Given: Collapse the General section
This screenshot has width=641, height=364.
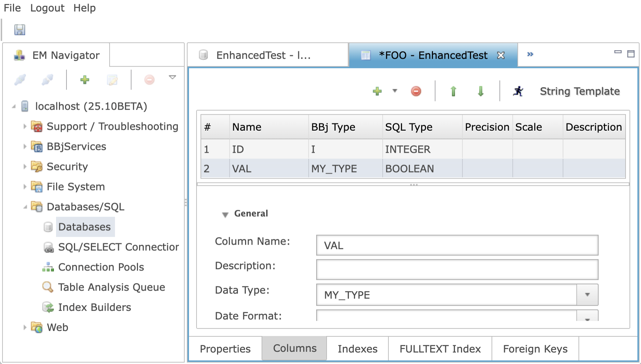Looking at the screenshot, I should tap(225, 215).
